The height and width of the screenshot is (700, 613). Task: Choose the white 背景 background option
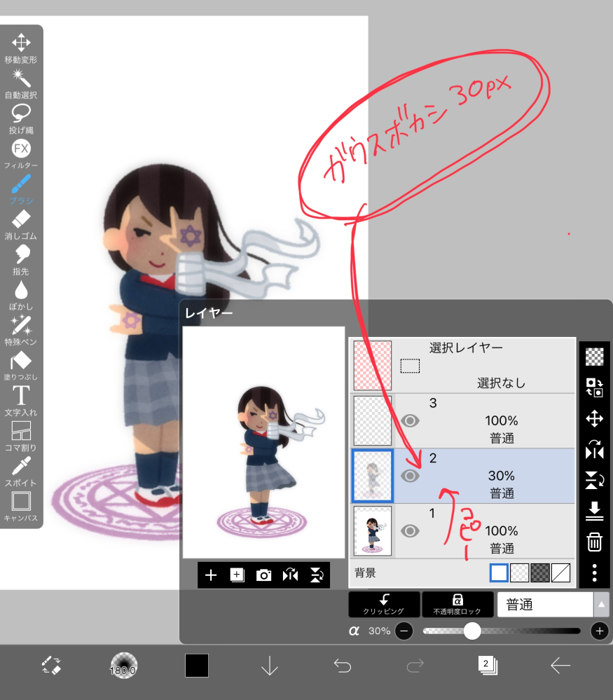[499, 572]
